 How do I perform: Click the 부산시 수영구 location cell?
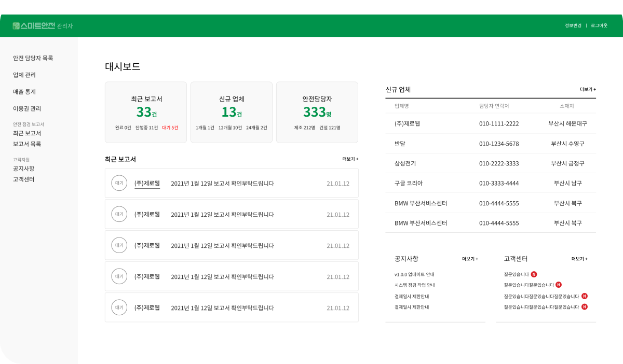click(x=568, y=144)
